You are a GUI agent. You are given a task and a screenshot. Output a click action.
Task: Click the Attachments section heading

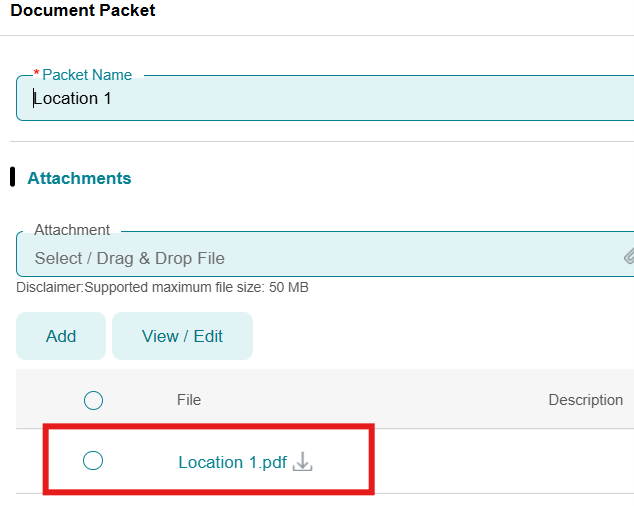(79, 178)
